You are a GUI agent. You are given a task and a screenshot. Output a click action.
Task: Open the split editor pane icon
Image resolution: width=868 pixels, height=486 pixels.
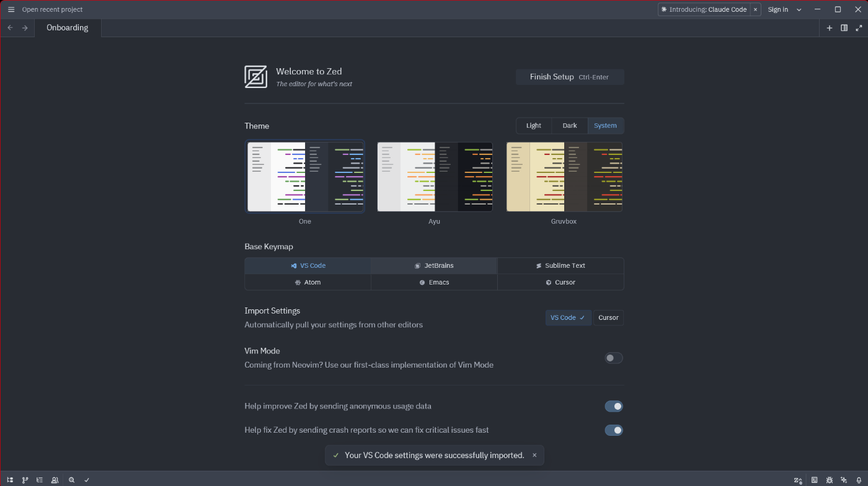click(x=844, y=27)
